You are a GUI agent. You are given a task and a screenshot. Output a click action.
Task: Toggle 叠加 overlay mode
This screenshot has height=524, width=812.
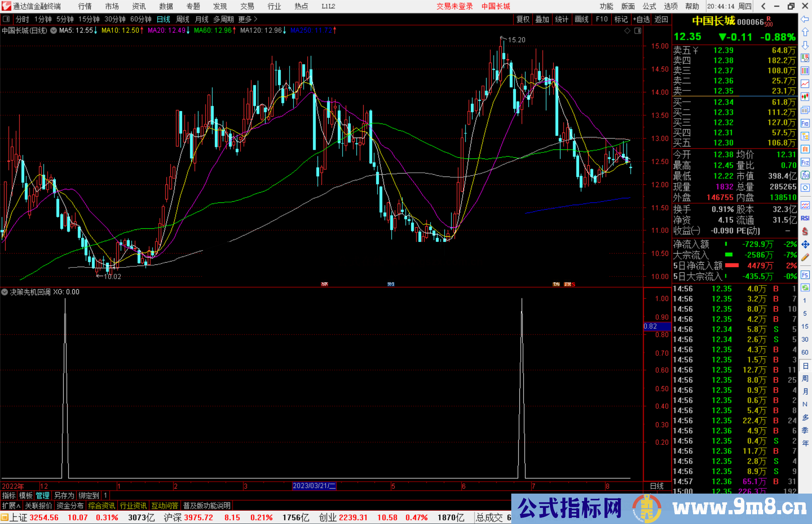click(542, 19)
